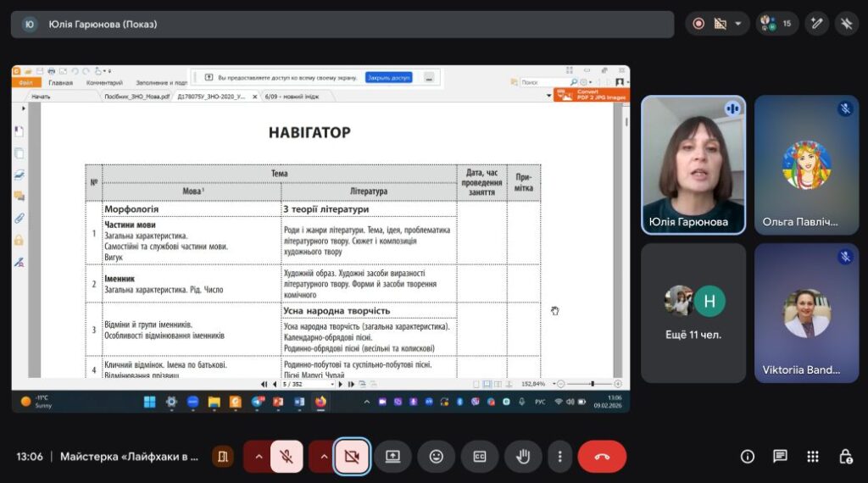
Task: Raise hand in the meeting
Action: [x=522, y=457]
